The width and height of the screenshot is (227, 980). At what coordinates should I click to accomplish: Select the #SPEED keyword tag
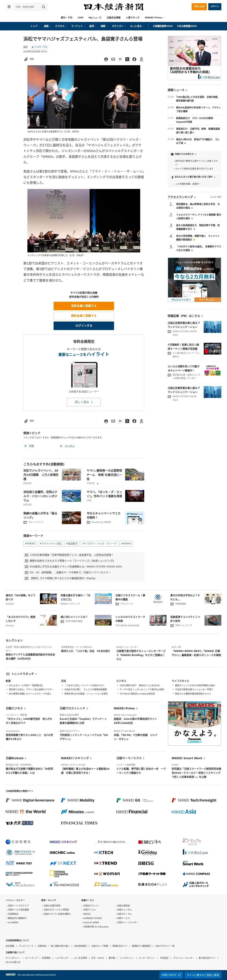point(30,544)
